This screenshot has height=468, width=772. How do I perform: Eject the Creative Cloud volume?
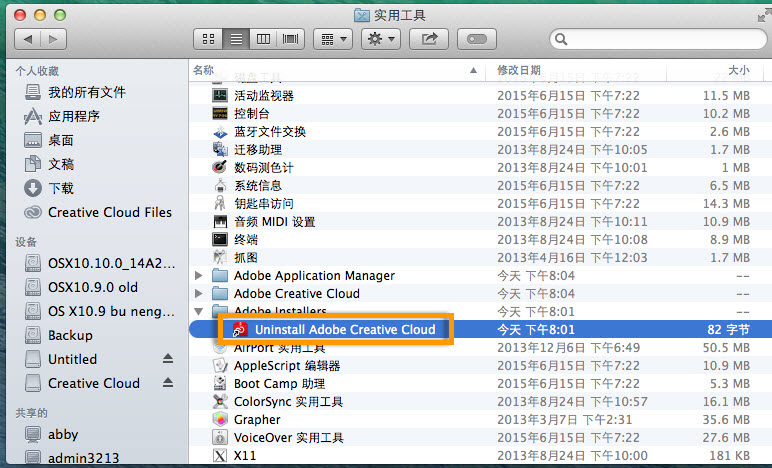point(168,382)
